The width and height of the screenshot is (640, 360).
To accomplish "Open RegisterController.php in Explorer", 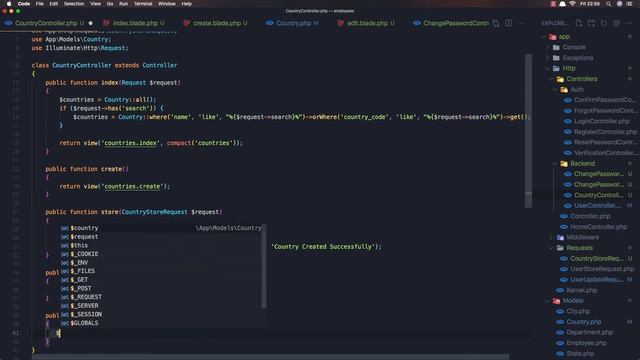I will click(605, 132).
